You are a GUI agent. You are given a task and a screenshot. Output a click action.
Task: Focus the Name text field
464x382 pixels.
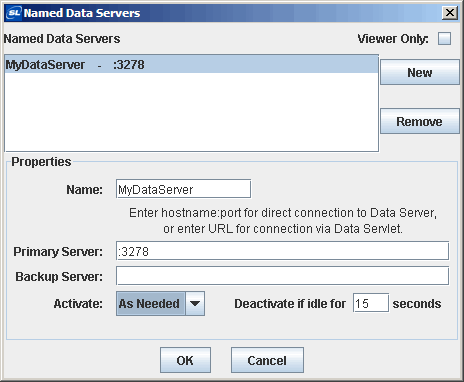[183, 189]
